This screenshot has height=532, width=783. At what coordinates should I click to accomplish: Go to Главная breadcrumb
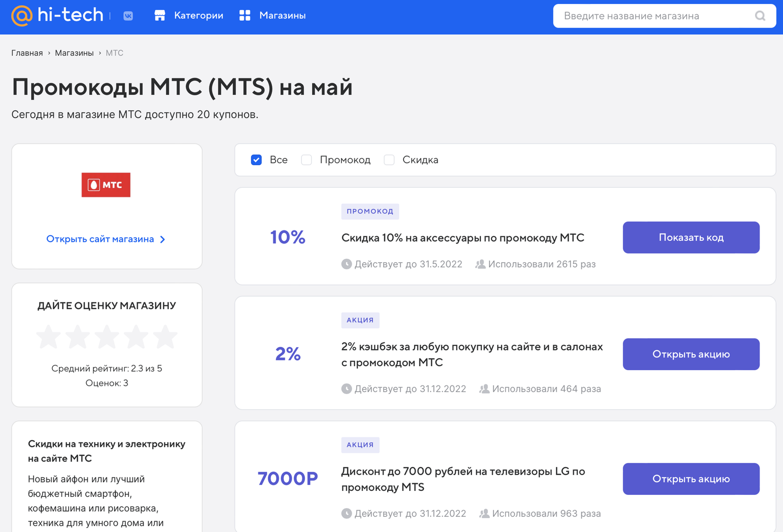click(x=27, y=53)
